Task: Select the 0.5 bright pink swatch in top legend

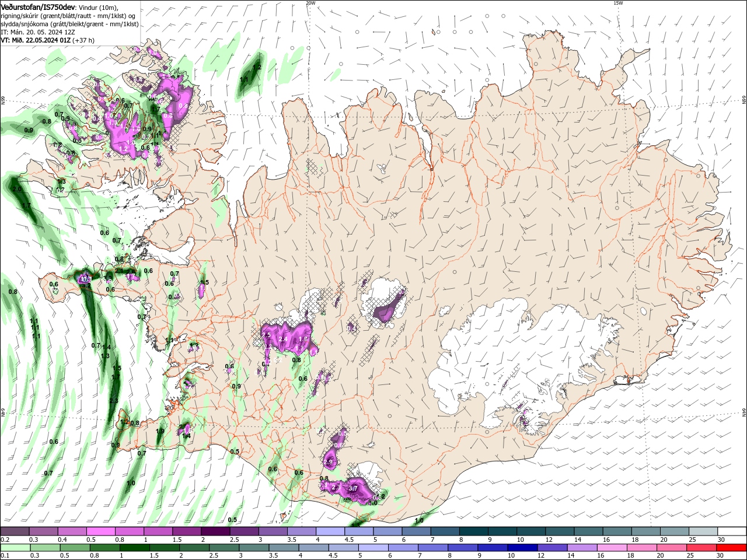Action: pos(101,531)
